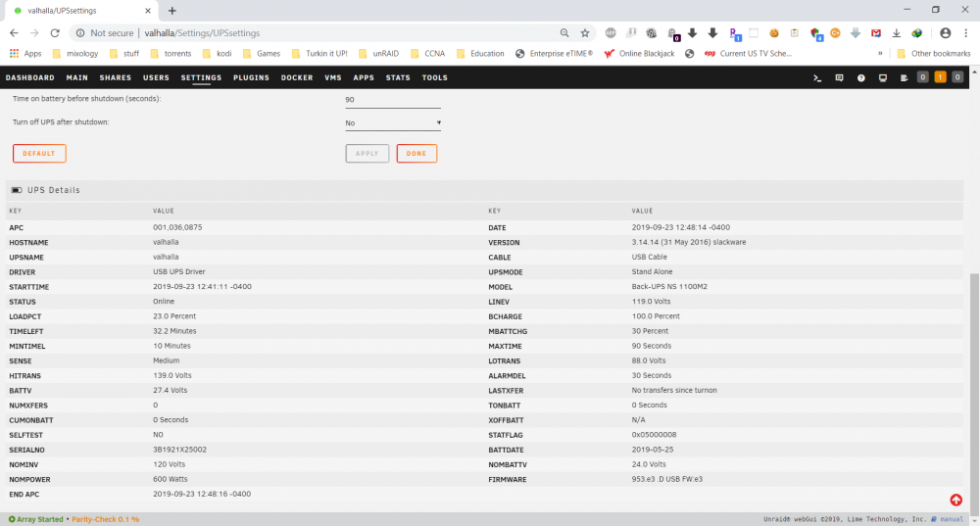Click the DONE button
The width and height of the screenshot is (980, 526).
click(416, 153)
